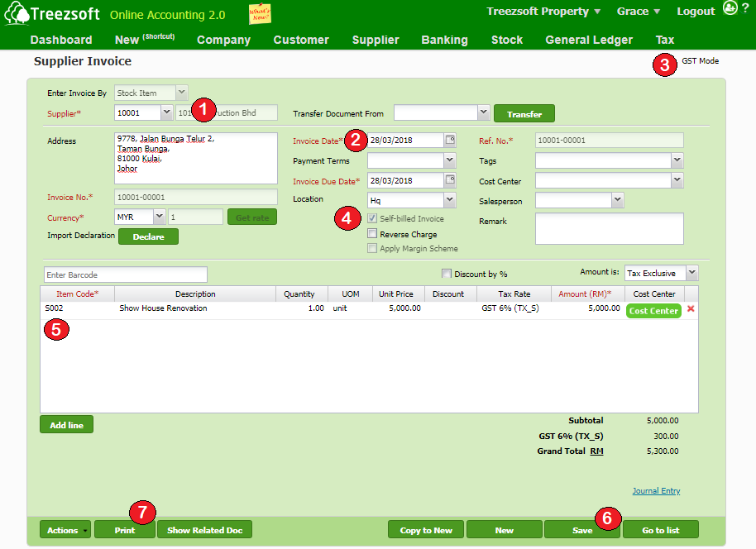Expand the Transfer Document From dropdown
756x549 pixels.
point(484,112)
